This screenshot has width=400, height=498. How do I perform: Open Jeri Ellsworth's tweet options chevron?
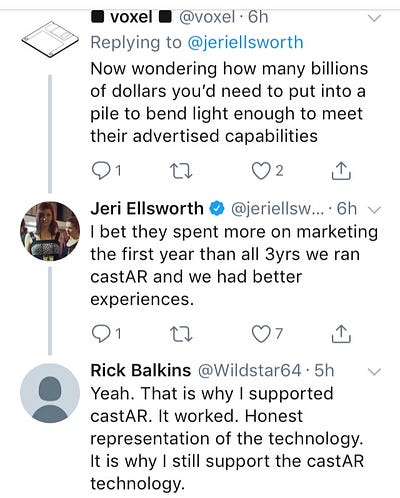click(x=375, y=210)
